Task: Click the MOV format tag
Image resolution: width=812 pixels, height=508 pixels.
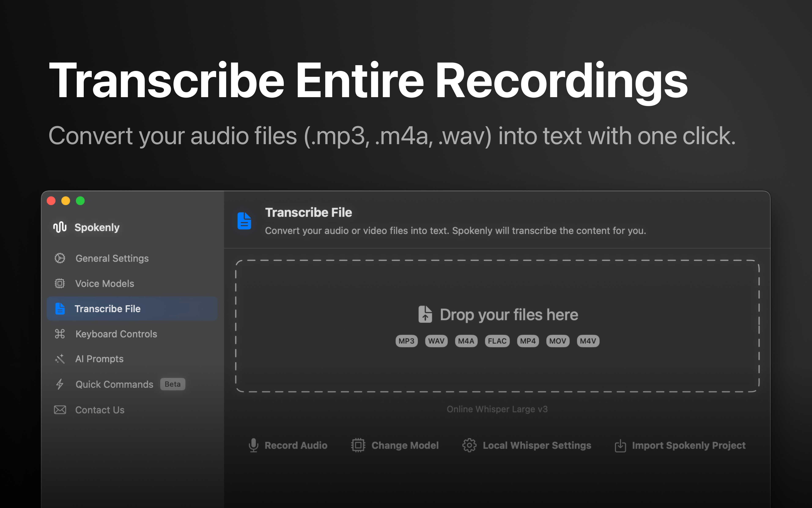Action: (558, 341)
